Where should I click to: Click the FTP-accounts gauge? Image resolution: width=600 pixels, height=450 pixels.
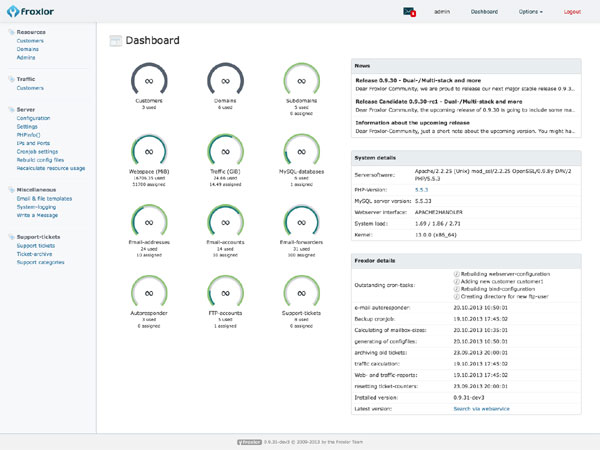click(x=225, y=292)
